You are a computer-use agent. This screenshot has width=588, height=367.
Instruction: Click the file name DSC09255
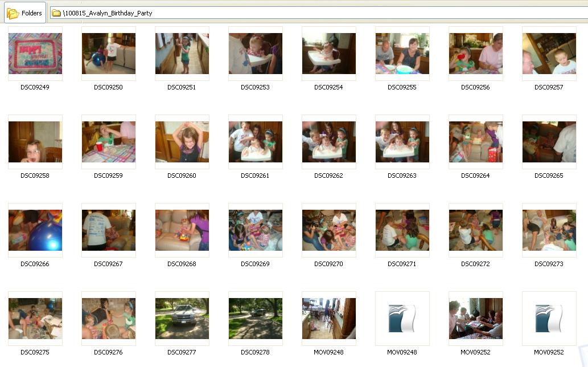(x=402, y=87)
